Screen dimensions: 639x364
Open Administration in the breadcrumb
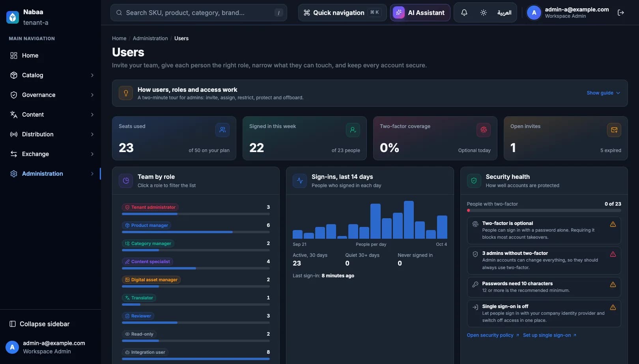[x=150, y=38]
